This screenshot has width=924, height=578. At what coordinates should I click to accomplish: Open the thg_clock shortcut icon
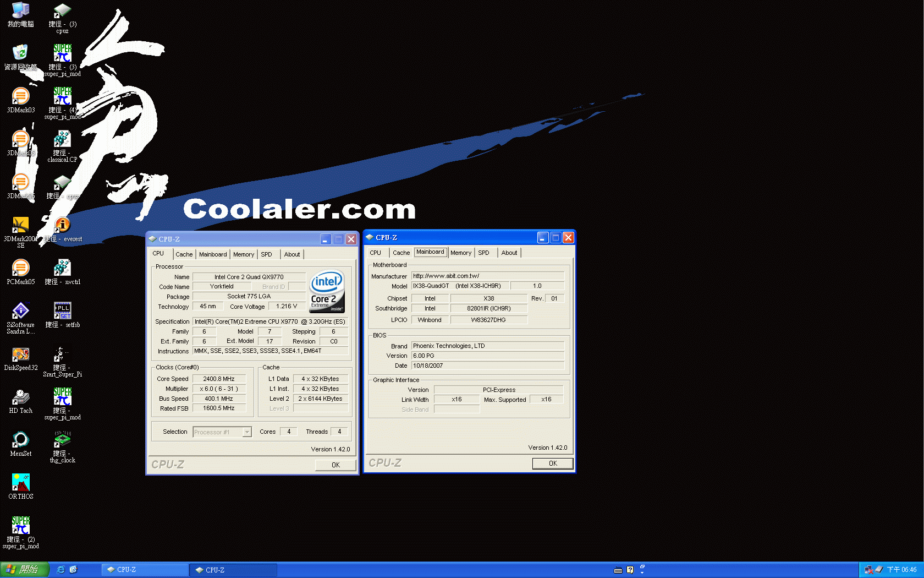point(62,447)
